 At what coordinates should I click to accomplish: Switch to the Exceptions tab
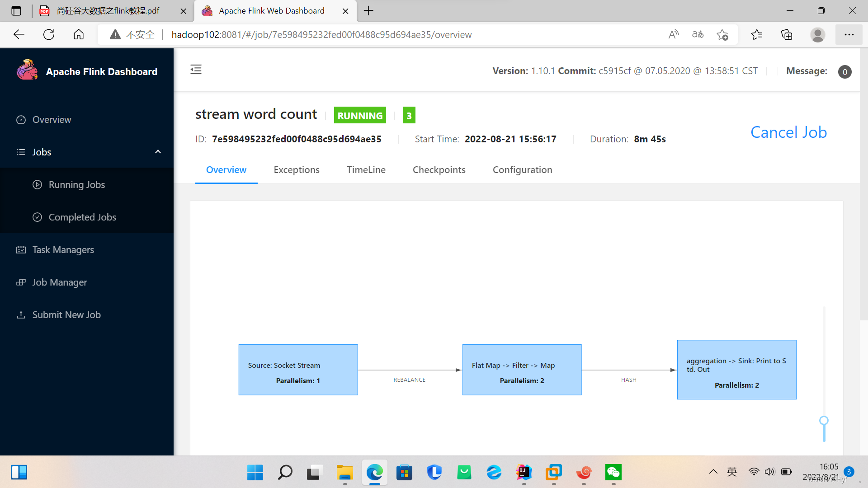[296, 170]
